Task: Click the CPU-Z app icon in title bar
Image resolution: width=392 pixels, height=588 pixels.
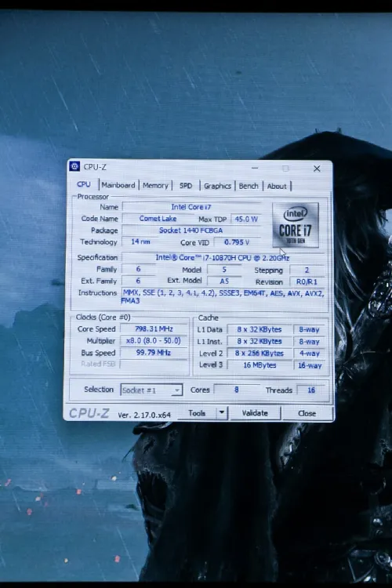Action: (x=74, y=166)
